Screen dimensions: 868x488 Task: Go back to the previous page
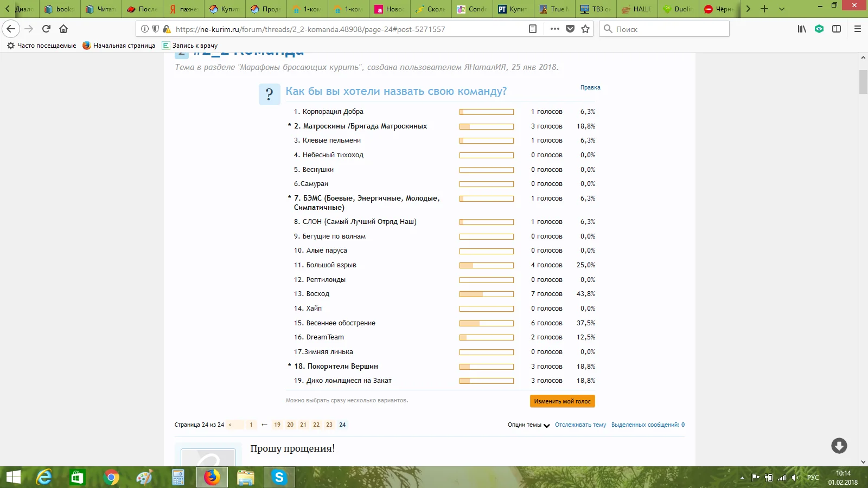[x=11, y=29]
